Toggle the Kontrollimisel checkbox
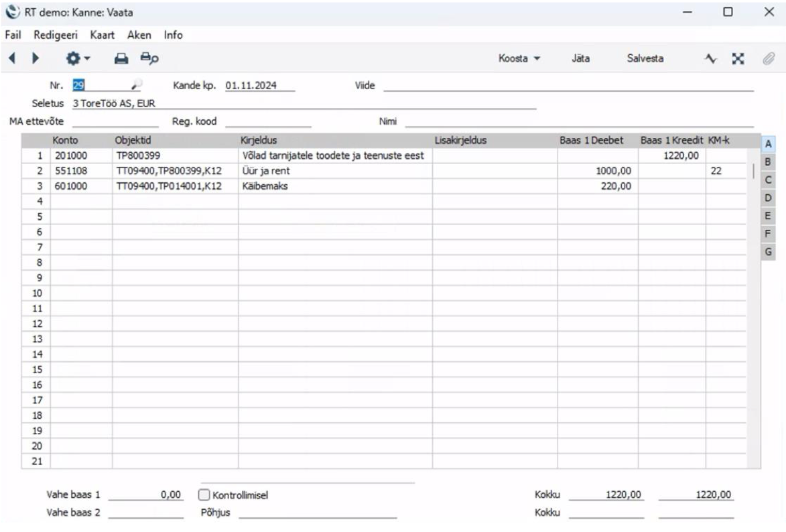 (x=204, y=495)
